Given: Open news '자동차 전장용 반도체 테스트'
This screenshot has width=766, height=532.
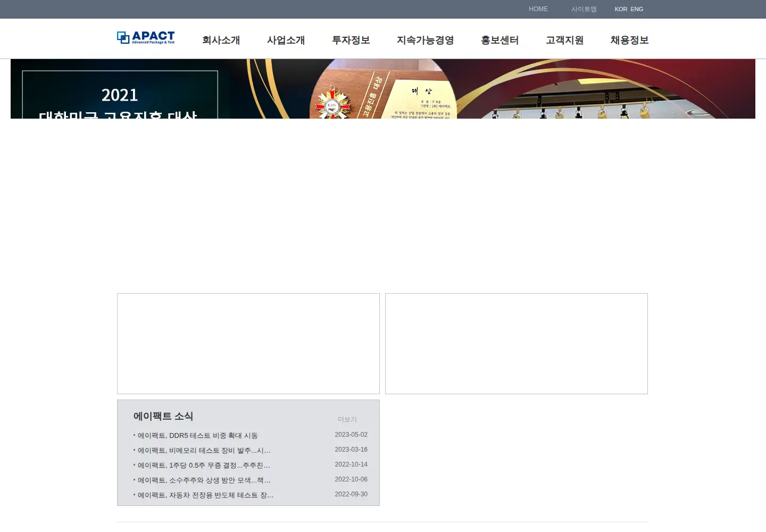Looking at the screenshot, I should (x=205, y=495).
